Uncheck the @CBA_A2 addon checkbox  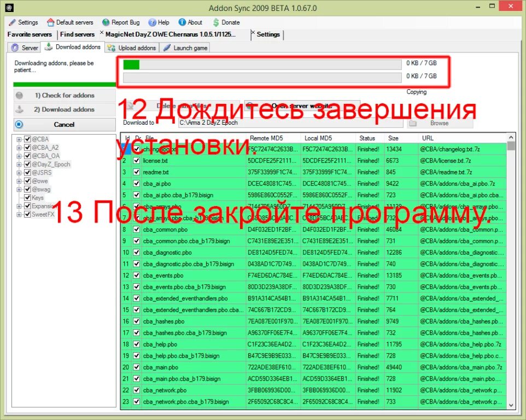coord(27,148)
